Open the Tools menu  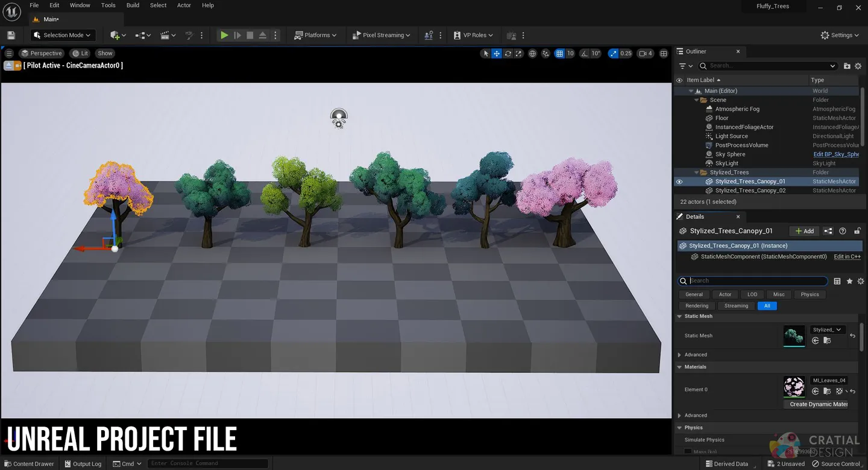(108, 5)
